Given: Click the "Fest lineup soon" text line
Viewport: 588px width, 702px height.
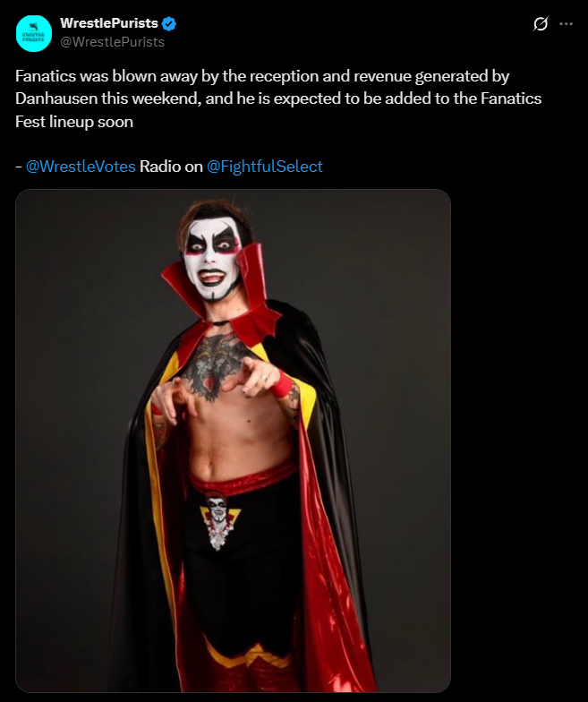Looking at the screenshot, I should tap(74, 122).
